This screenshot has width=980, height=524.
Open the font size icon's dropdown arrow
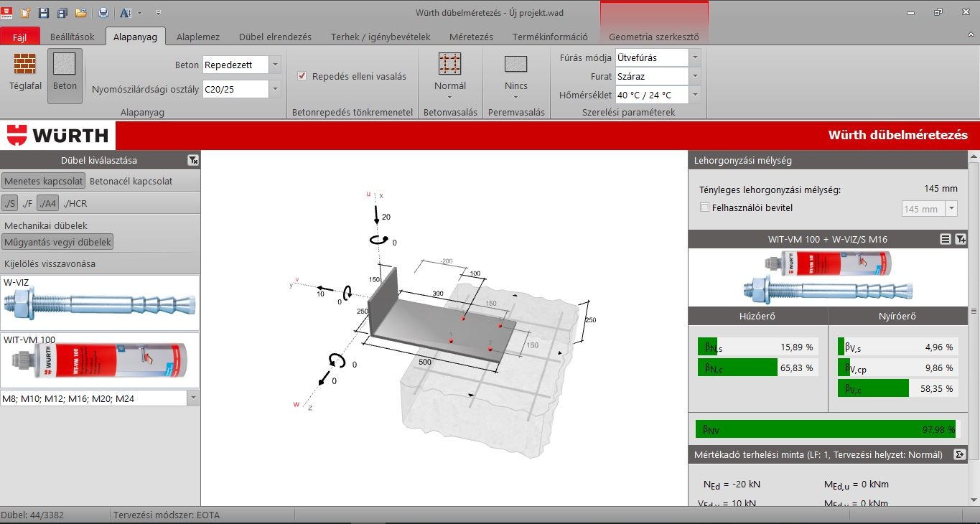click(x=139, y=13)
